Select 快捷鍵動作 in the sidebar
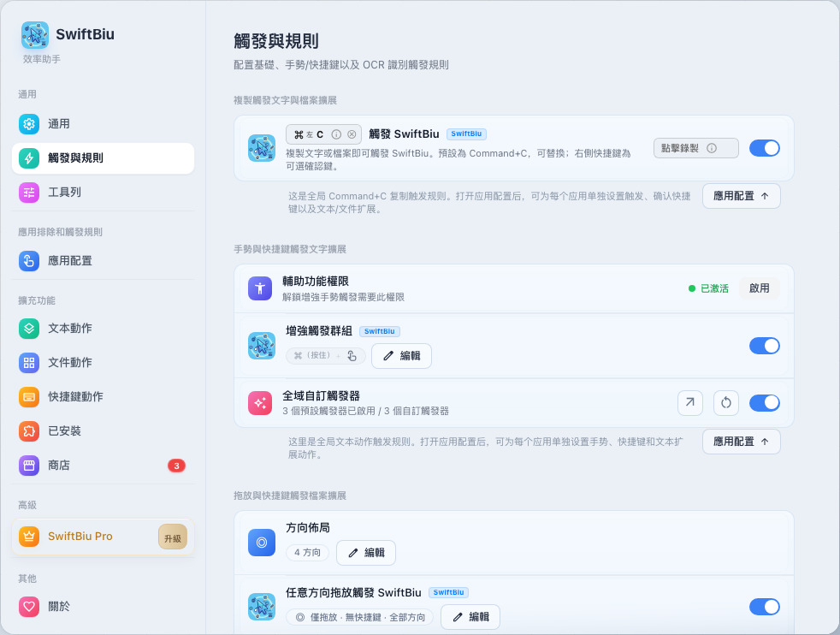Screen dimensions: 840x635 [x=103, y=397]
